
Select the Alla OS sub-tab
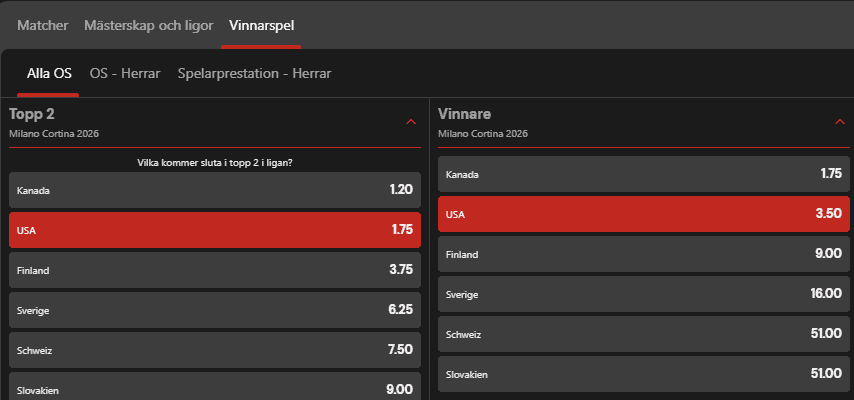[49, 73]
